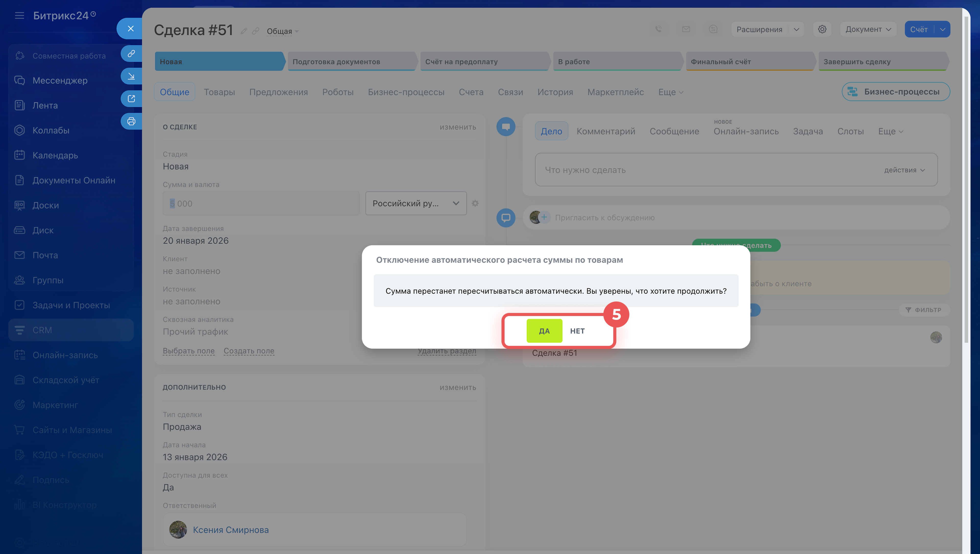The height and width of the screenshot is (554, 980).
Task: Switch to the Товары tab
Action: tap(219, 92)
